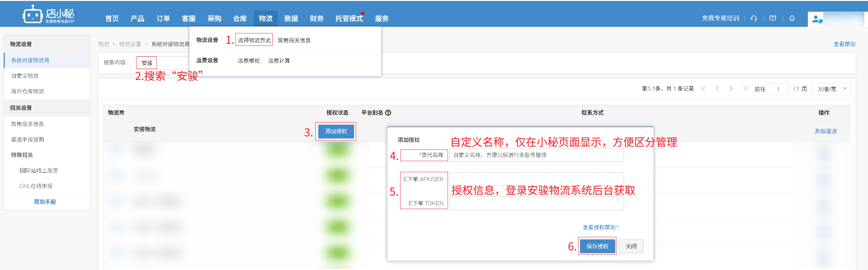Viewport: 868px width, 270px height.
Task: Select 自定义物流 in the sidebar
Action: coord(25,76)
